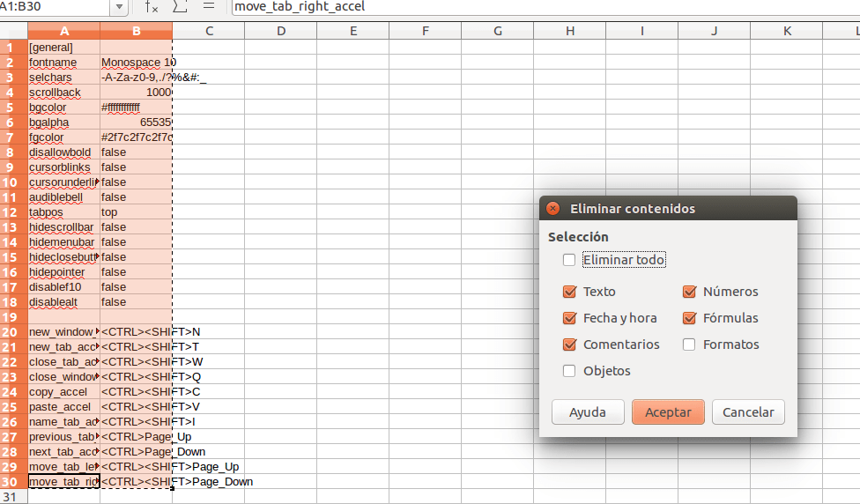Check the Formatos checkbox
The width and height of the screenshot is (860, 504).
pyautogui.click(x=689, y=345)
